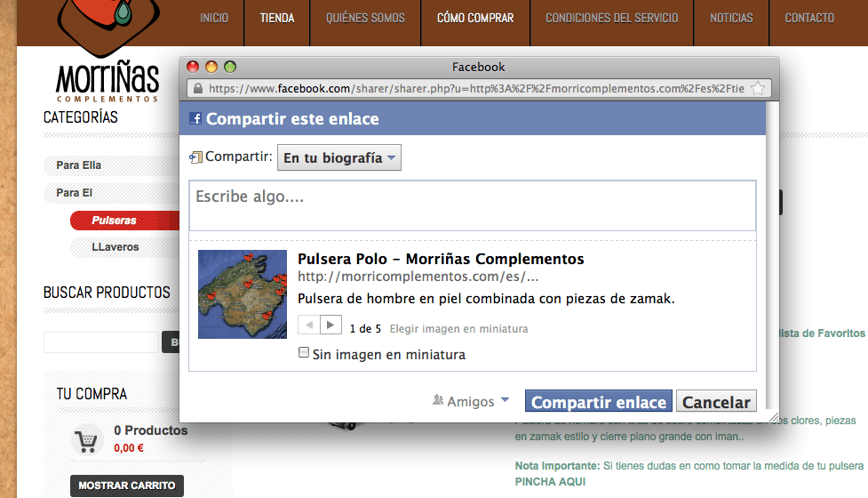868x498 pixels.
Task: Click the Mallorca map thumbnail image
Action: [x=243, y=294]
